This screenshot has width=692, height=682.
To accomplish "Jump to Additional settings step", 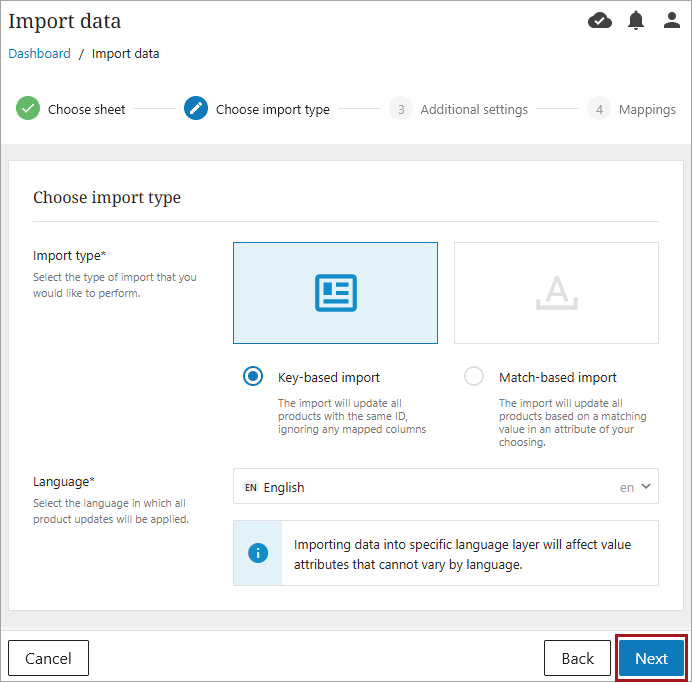I will [x=474, y=109].
